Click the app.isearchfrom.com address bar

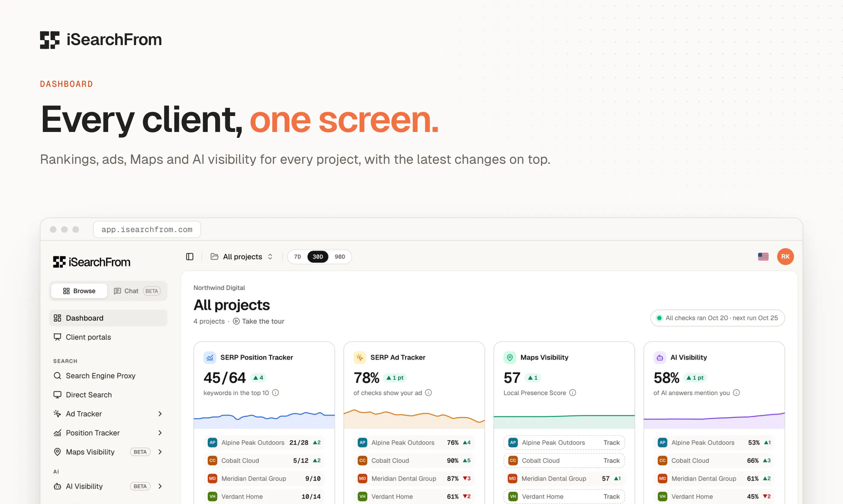(147, 229)
